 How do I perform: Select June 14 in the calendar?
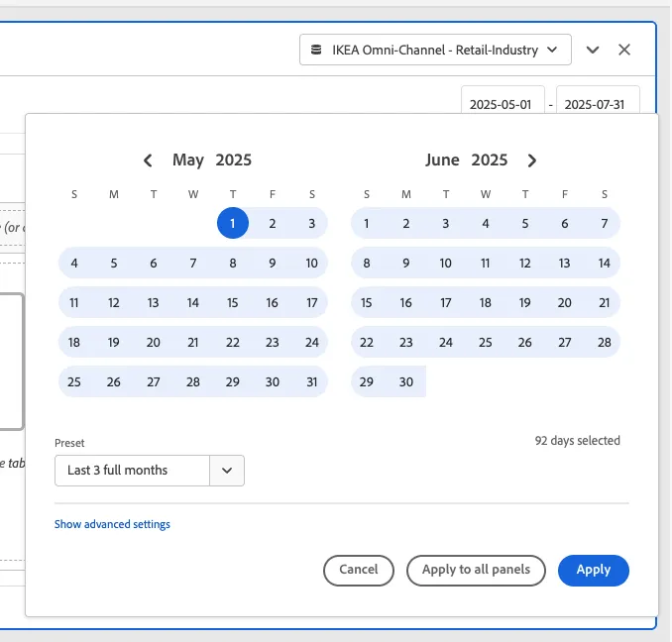coord(605,263)
